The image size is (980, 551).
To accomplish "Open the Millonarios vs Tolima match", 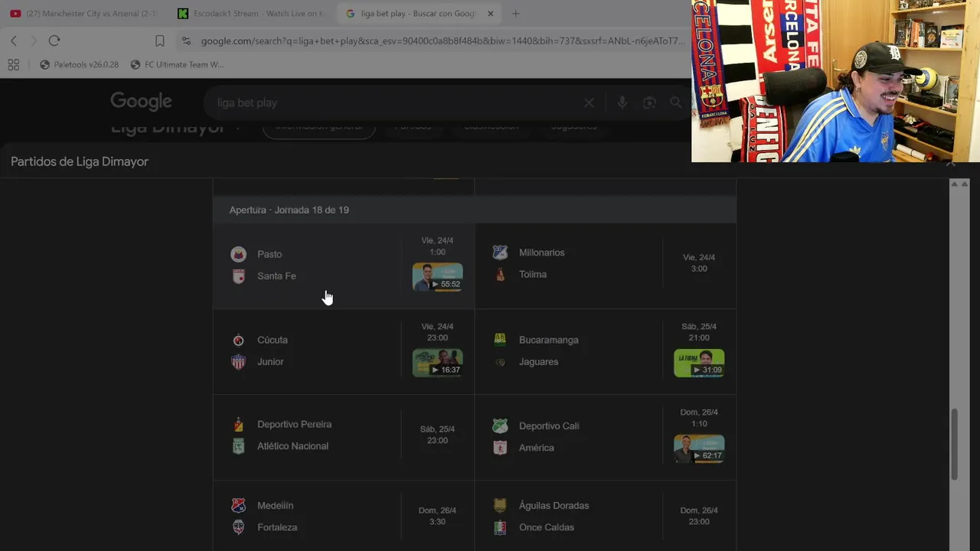I will coord(606,266).
